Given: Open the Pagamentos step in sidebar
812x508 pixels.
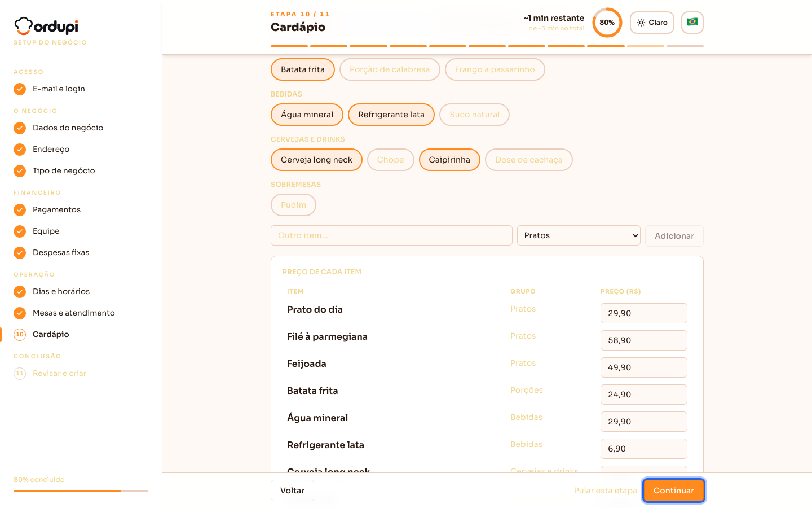Looking at the screenshot, I should [56, 210].
